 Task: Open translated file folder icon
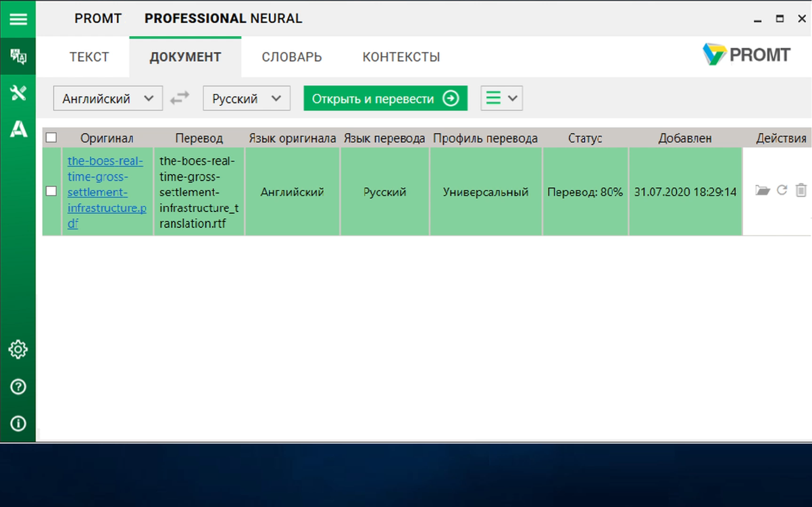pyautogui.click(x=763, y=191)
